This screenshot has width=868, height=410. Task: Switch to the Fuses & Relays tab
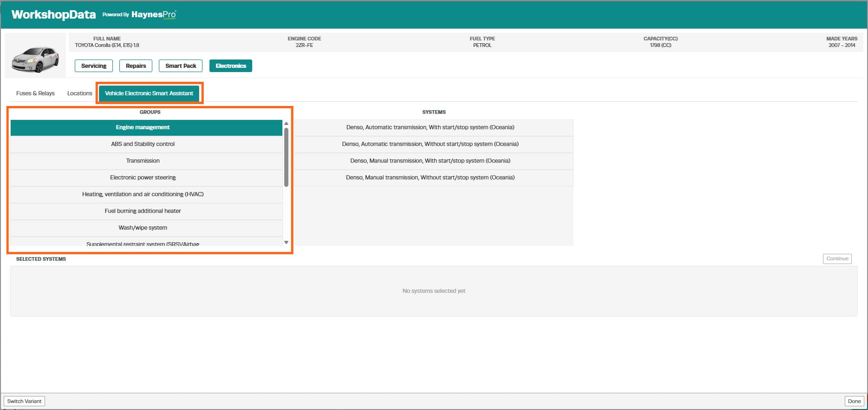35,93
